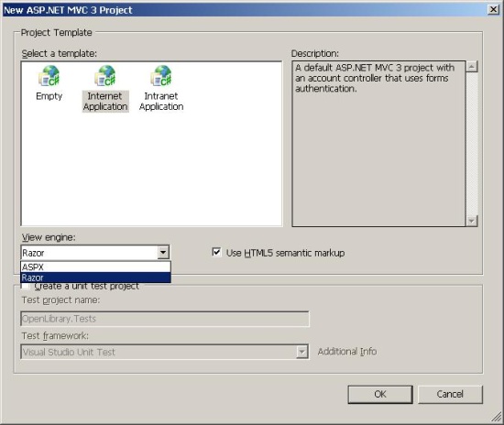
Task: Click the Description text box
Action: tap(378, 144)
